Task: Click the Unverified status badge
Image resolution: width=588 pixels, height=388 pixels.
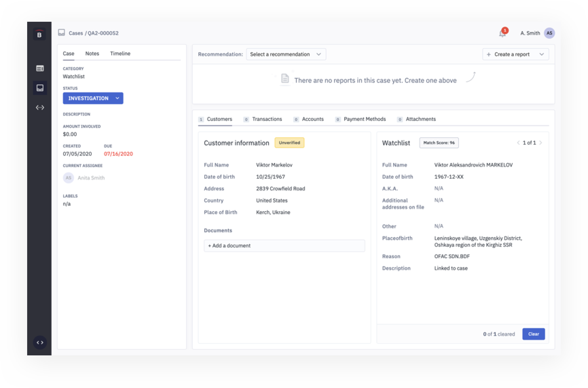Action: (289, 143)
